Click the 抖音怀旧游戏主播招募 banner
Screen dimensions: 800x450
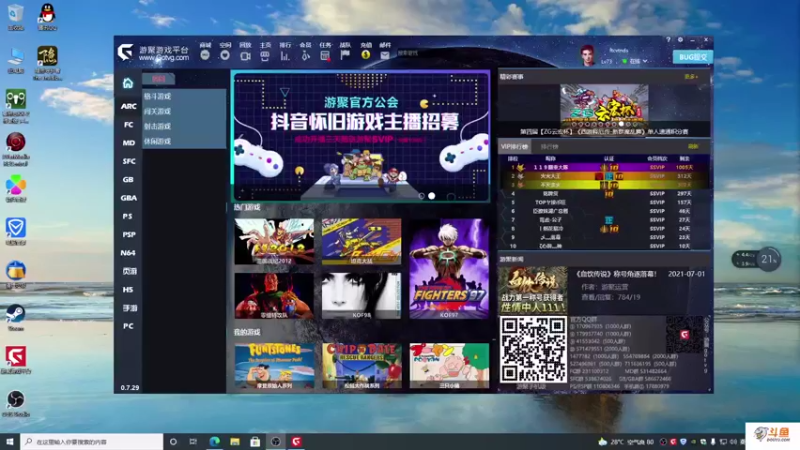click(x=361, y=136)
